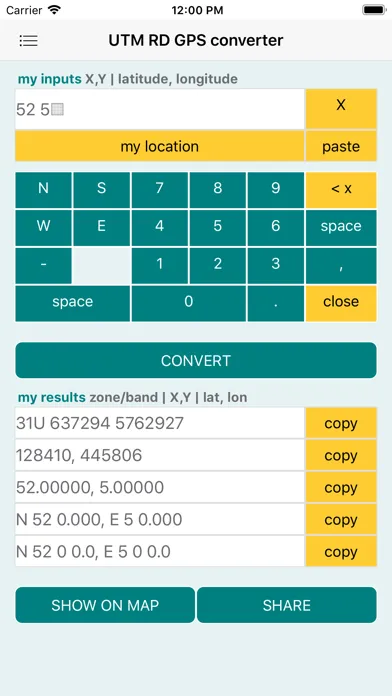
Task: Tap the battery status icon
Action: point(374,10)
